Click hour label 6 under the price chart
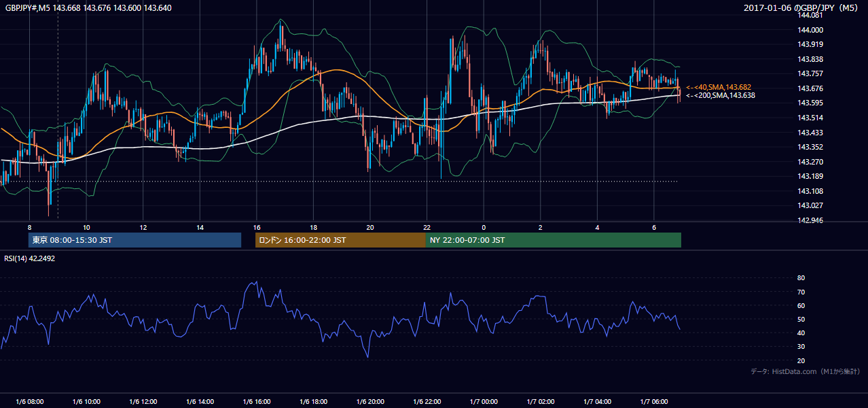This screenshot has width=868, height=408. click(x=654, y=227)
